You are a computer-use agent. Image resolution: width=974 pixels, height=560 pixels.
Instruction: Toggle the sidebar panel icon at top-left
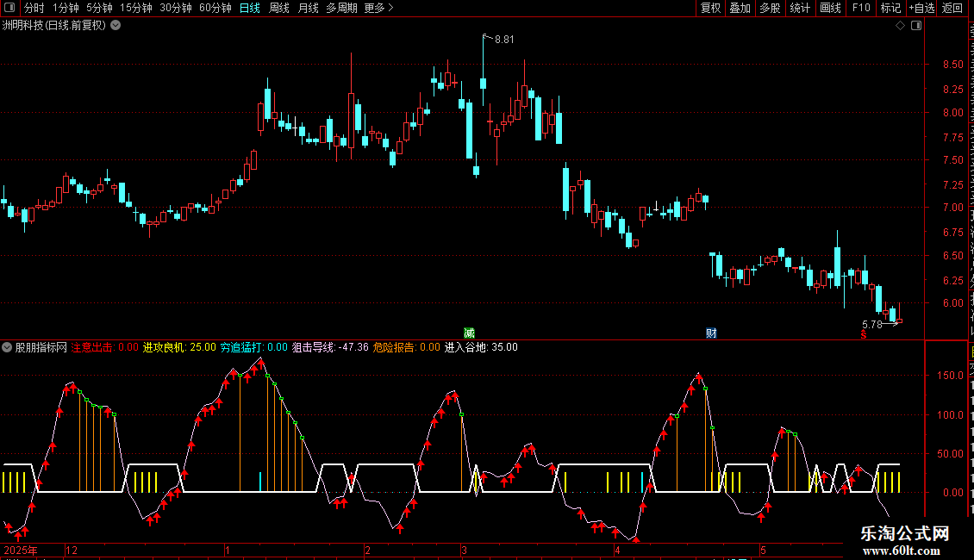pos(9,8)
